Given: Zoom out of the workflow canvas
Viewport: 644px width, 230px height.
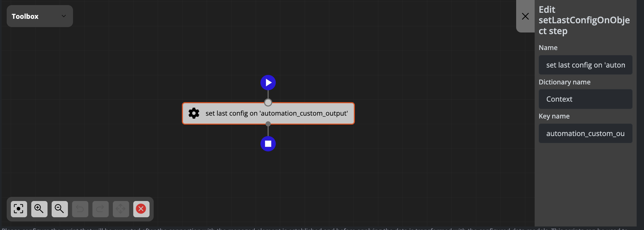Looking at the screenshot, I should point(60,209).
